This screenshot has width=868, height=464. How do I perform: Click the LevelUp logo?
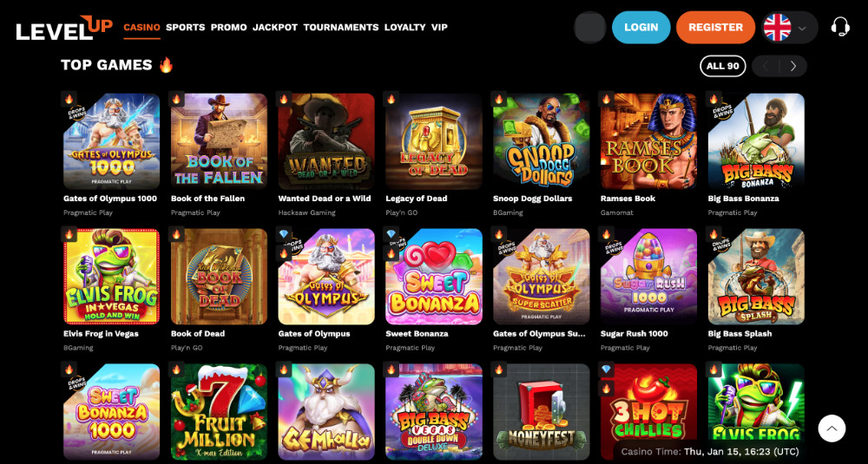pyautogui.click(x=64, y=28)
